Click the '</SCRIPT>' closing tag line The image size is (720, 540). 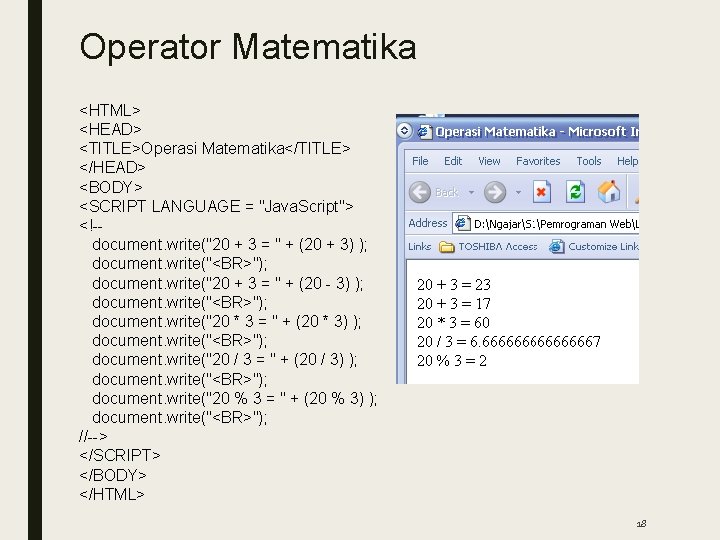119,455
